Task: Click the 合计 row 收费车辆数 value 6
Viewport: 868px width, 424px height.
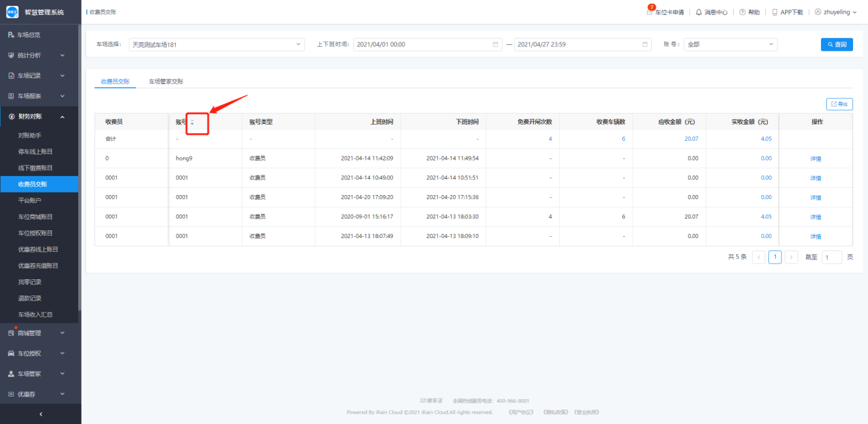Action: pyautogui.click(x=623, y=139)
